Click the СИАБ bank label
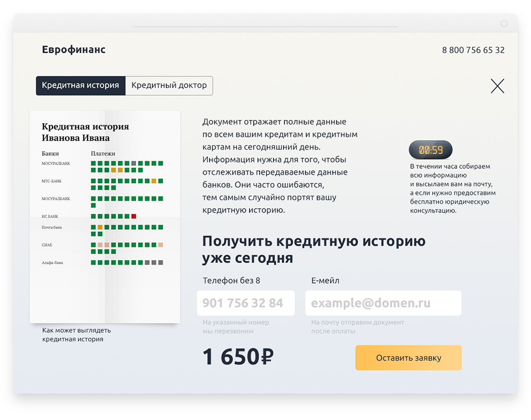 pos(47,245)
